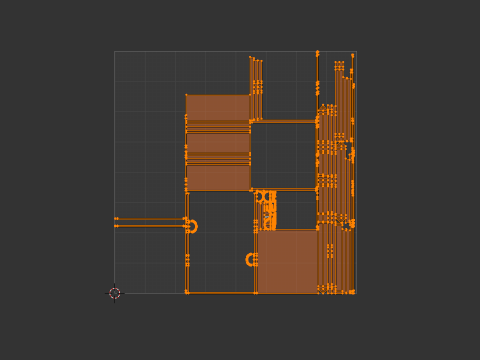480x360 pixels.
Task: Click the large filled square UV island
Action: pos(288,262)
